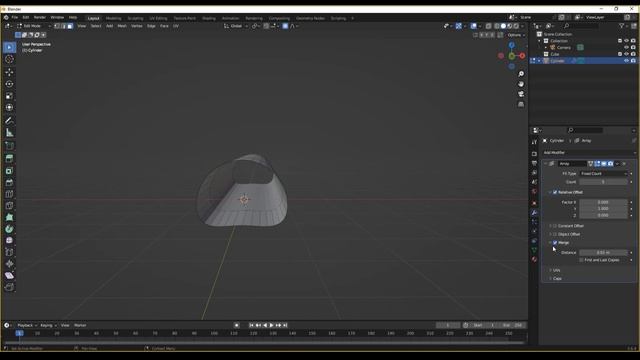Image resolution: width=640 pixels, height=360 pixels.
Task: Select the Move tool
Action: (9, 72)
